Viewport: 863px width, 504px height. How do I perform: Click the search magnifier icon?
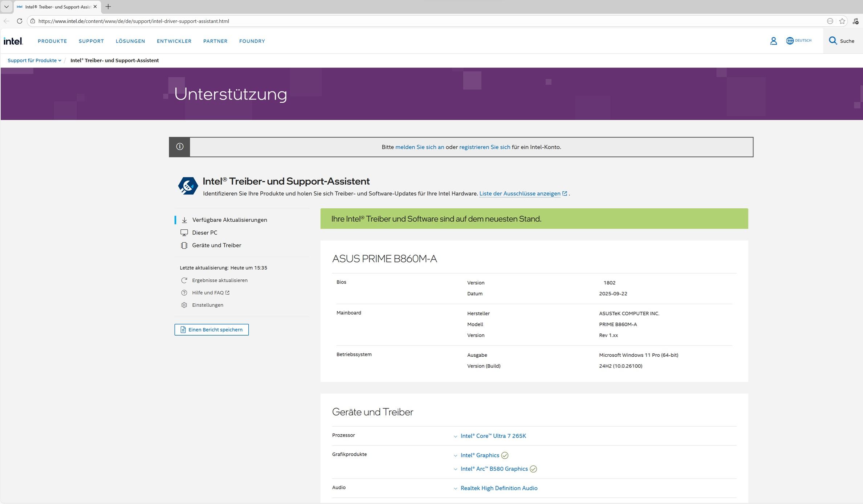click(833, 41)
